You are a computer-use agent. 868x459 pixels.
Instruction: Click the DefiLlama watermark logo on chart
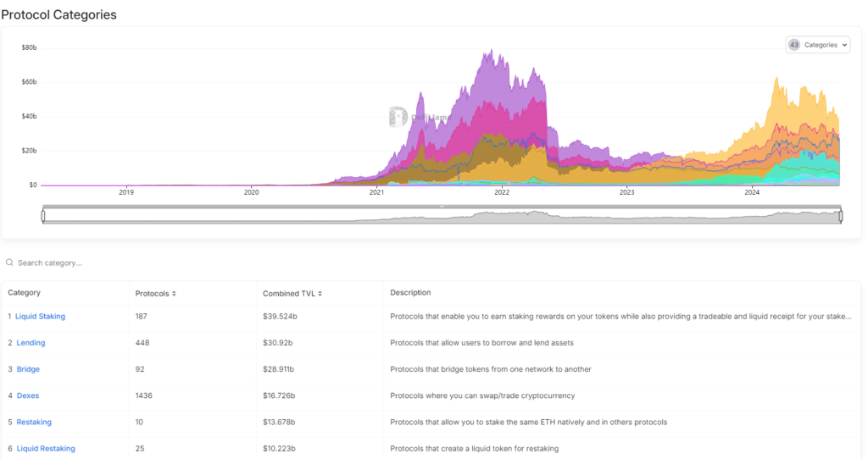tap(398, 117)
